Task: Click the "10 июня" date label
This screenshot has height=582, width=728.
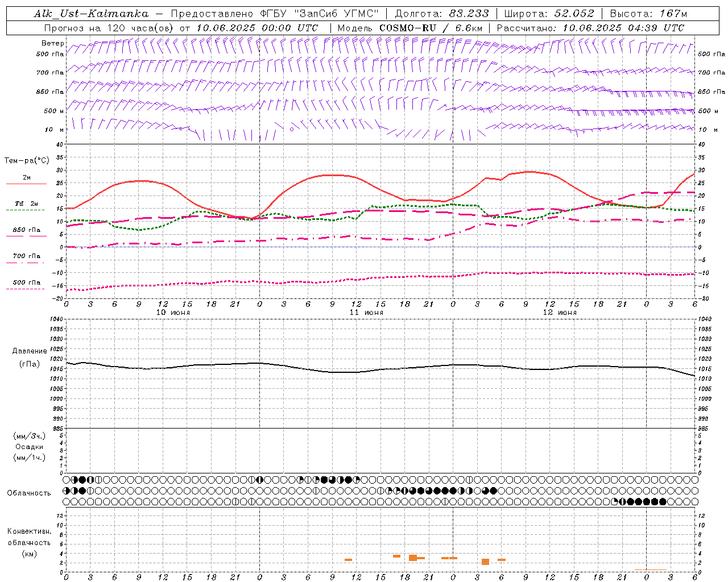Action: click(173, 313)
